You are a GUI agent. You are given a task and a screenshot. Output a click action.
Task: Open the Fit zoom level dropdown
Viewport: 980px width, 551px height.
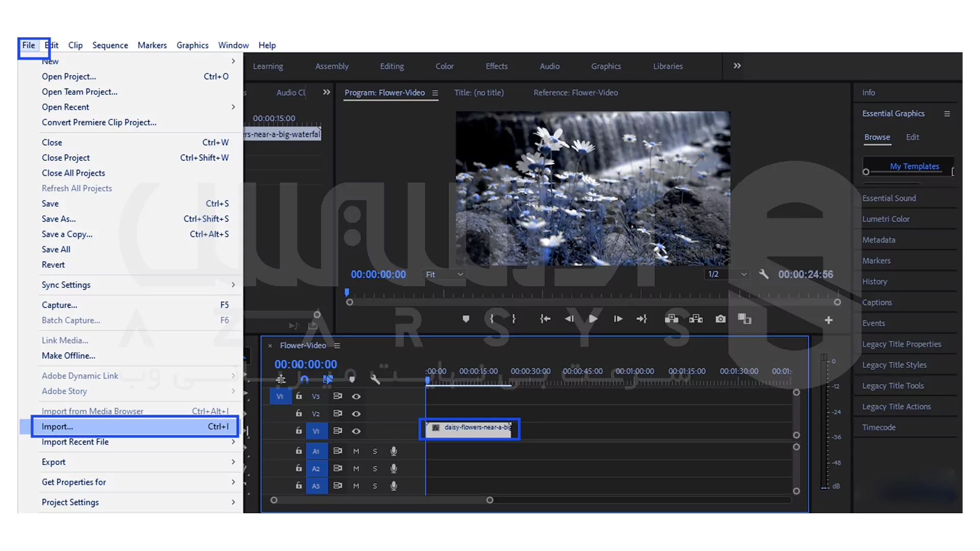[444, 274]
